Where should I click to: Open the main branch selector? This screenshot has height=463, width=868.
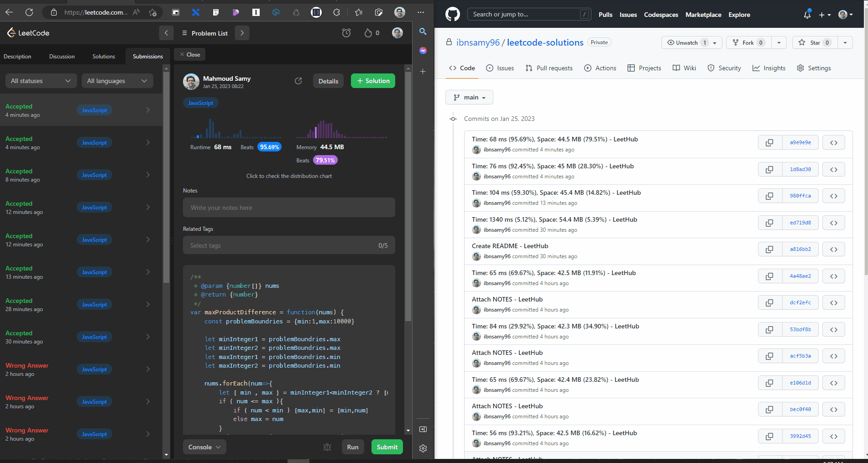469,97
